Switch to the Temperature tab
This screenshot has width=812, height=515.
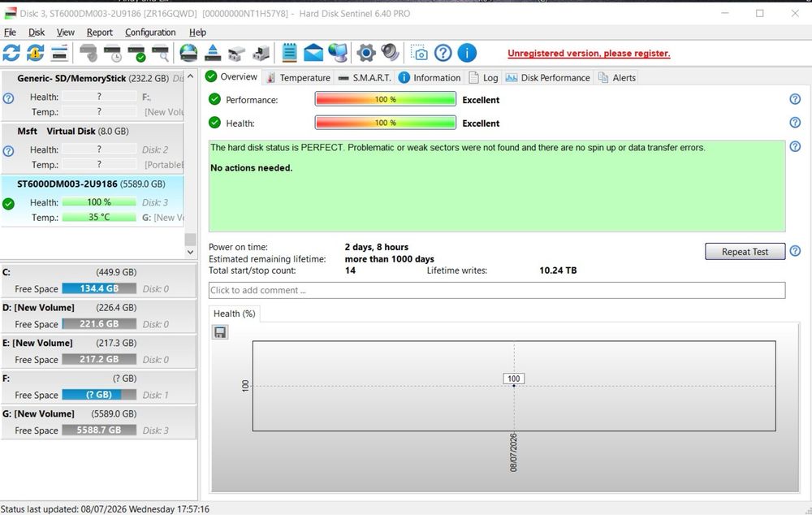(x=298, y=78)
